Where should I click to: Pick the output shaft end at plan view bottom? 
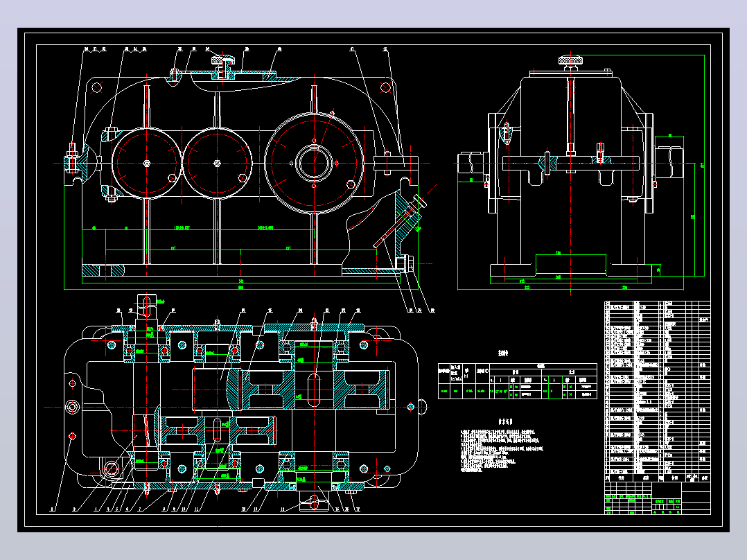click(x=314, y=500)
